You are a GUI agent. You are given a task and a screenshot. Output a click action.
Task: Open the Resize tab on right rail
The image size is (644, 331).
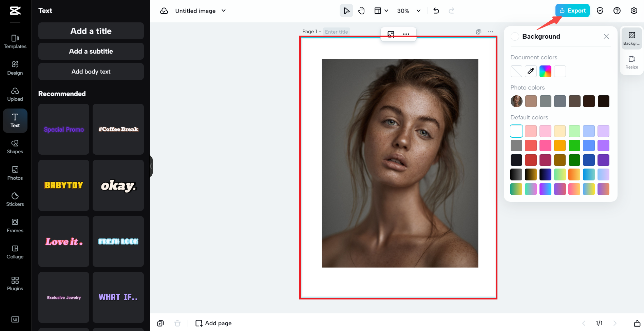(x=631, y=62)
